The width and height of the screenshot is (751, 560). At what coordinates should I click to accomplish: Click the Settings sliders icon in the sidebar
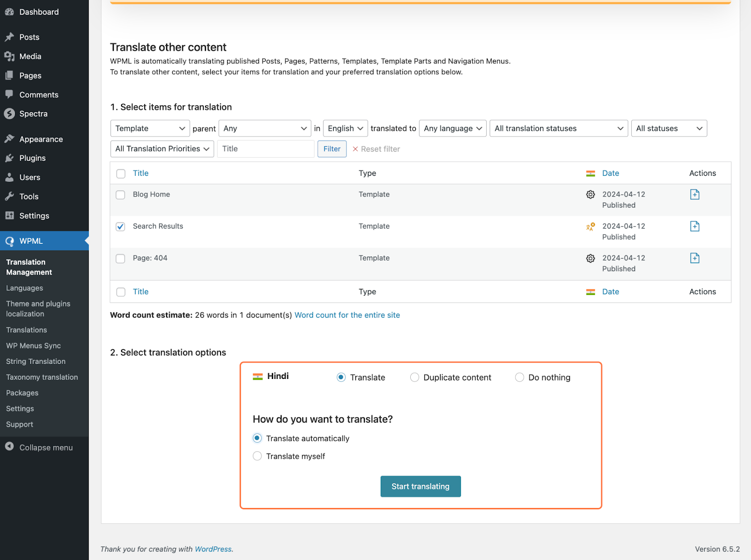click(9, 216)
